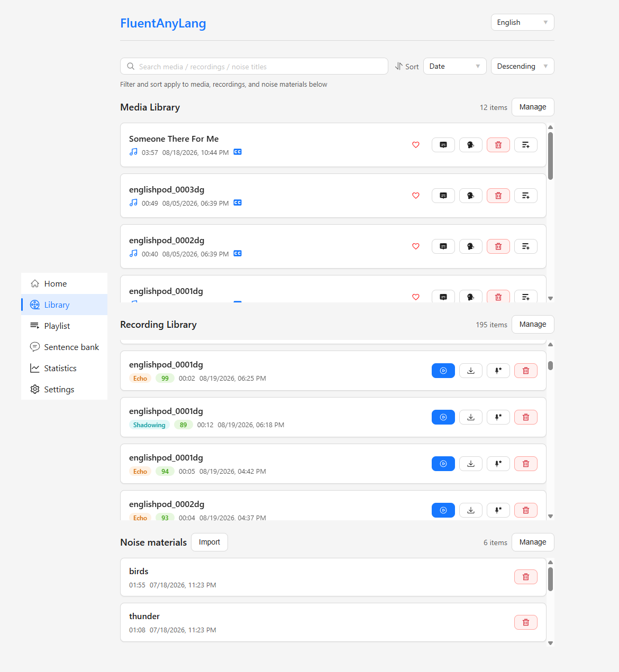Screen dimensions: 619x672
Task: Add Someone There For Me to playlist
Action: click(526, 145)
